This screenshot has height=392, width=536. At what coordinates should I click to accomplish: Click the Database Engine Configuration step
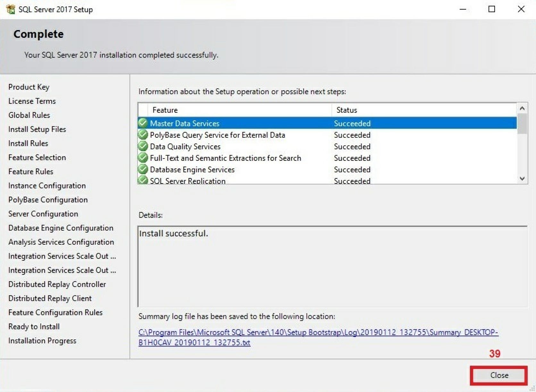(61, 228)
